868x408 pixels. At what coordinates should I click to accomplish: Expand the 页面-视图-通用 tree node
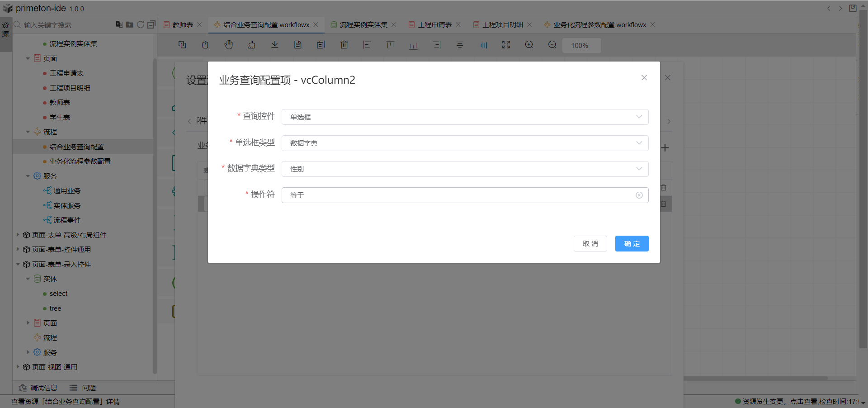click(x=18, y=367)
